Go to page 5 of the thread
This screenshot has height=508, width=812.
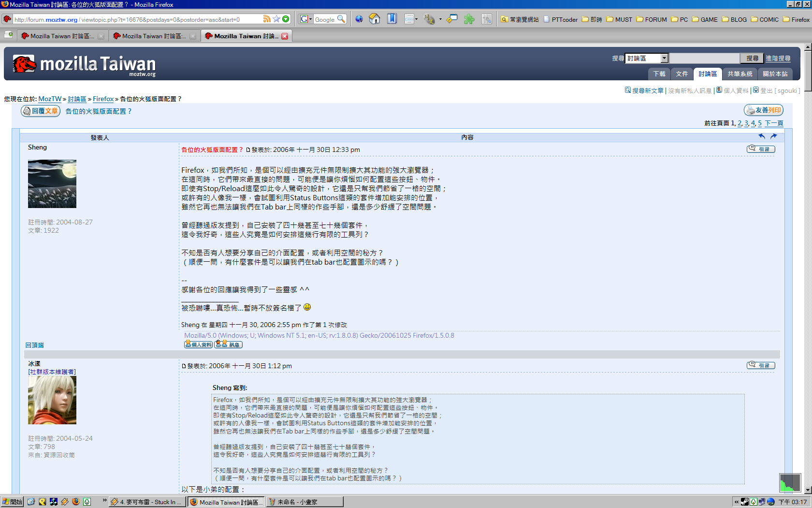[760, 123]
